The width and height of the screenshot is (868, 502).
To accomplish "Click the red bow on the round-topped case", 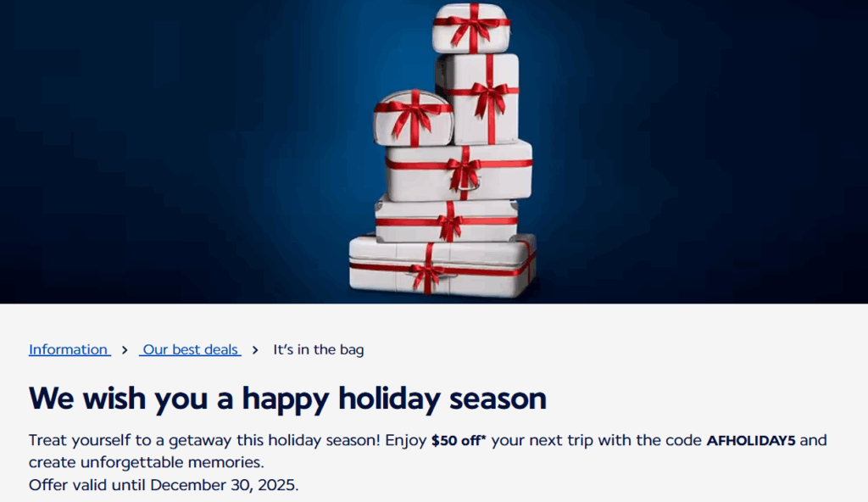I will point(415,111).
